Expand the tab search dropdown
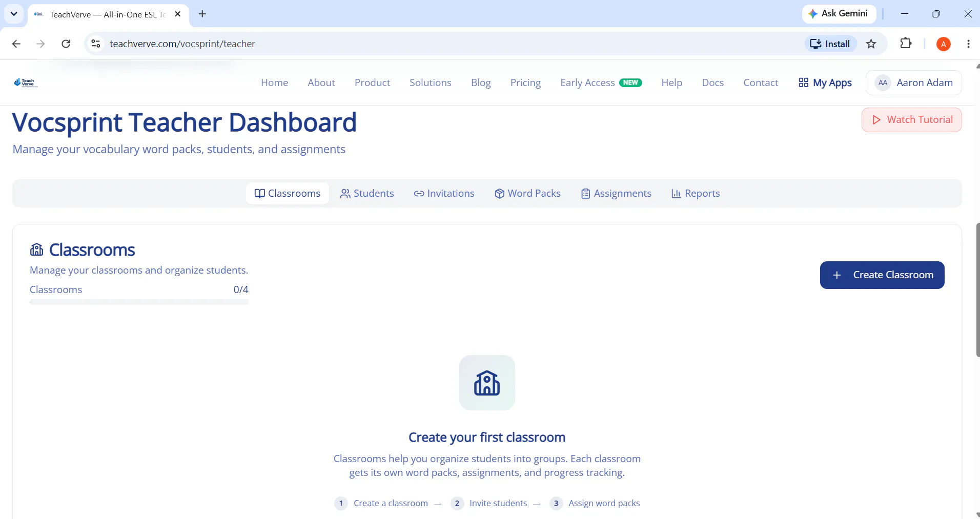The width and height of the screenshot is (980, 519). 14,14
